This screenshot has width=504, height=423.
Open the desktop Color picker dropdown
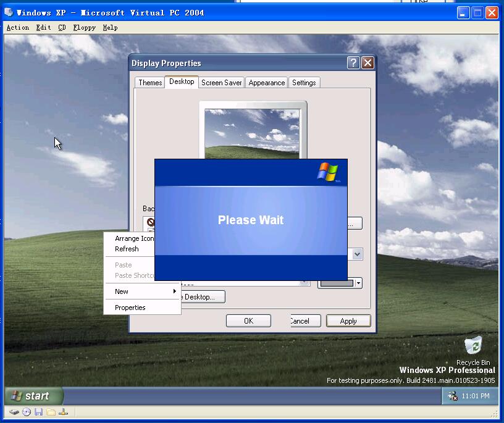(x=340, y=283)
